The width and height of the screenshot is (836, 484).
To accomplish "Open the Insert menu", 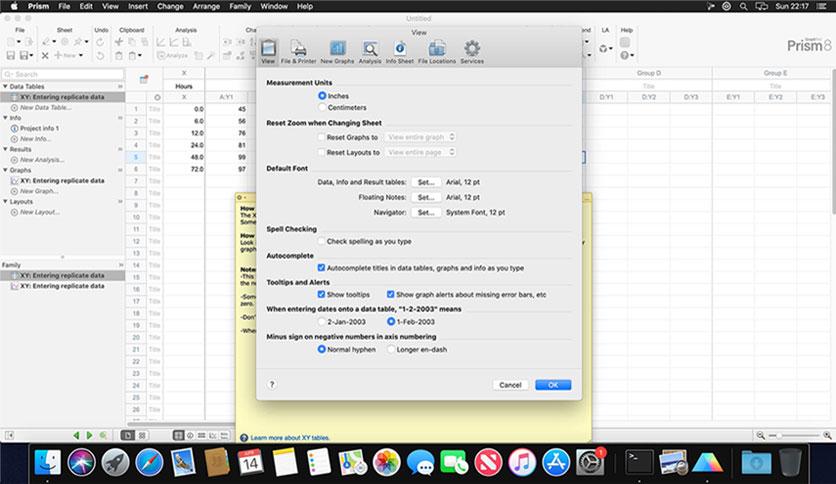I will pos(138,6).
